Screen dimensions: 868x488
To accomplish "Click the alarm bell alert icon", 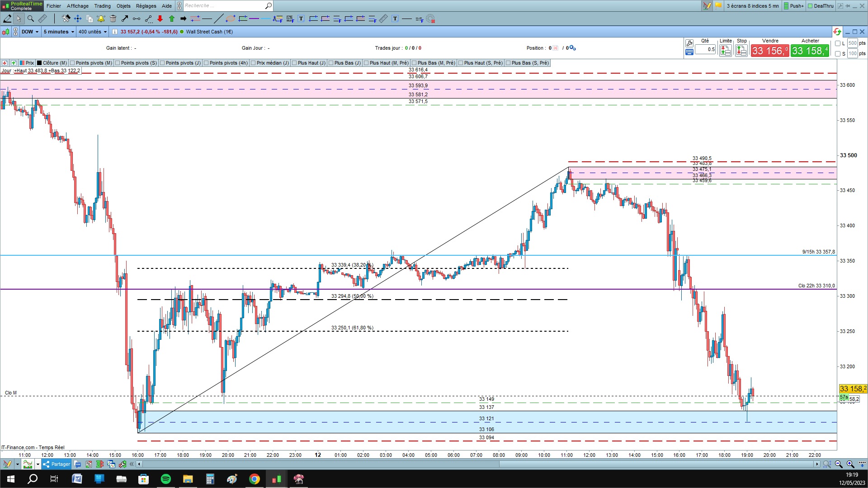I will (101, 19).
